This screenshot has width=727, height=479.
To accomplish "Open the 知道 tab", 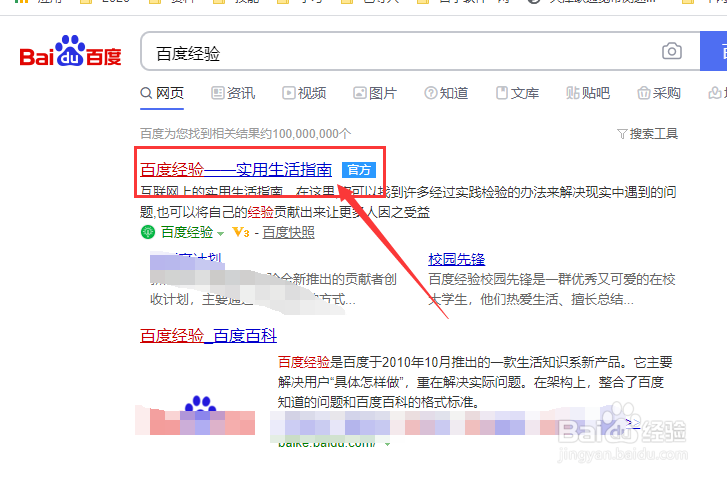I will (446, 93).
